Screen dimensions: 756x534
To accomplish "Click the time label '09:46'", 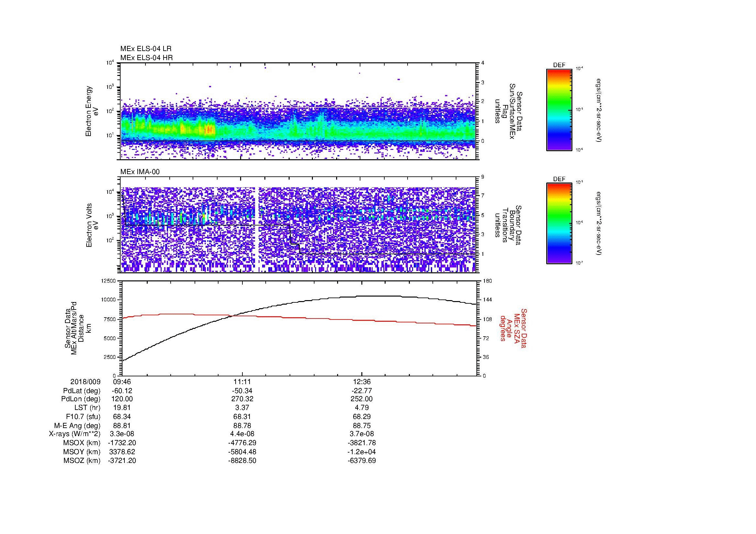I will tap(122, 382).
